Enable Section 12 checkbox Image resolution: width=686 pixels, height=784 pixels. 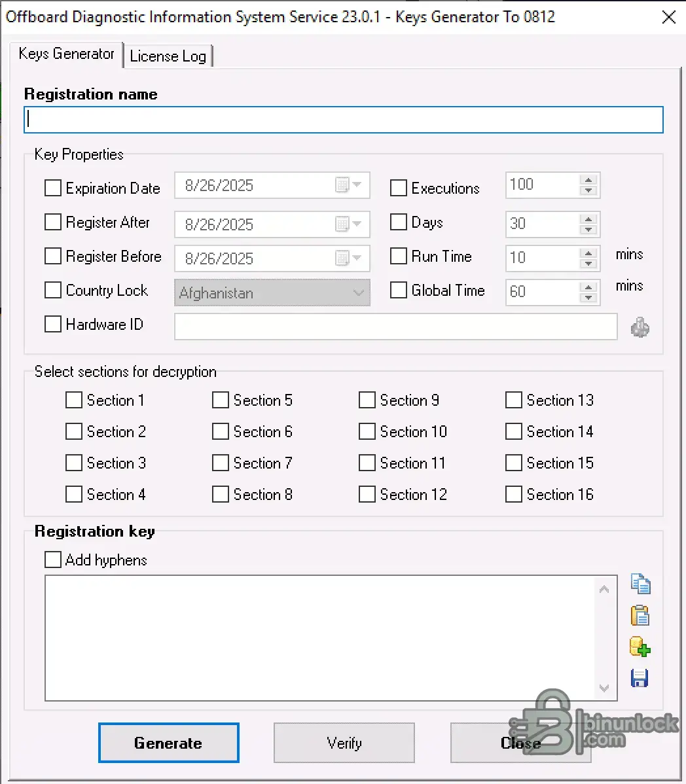click(367, 495)
